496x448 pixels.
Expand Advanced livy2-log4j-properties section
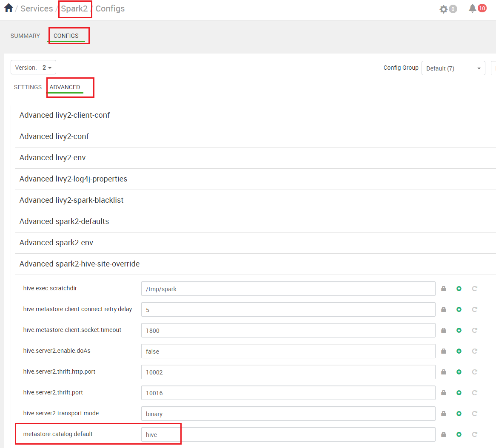point(74,179)
